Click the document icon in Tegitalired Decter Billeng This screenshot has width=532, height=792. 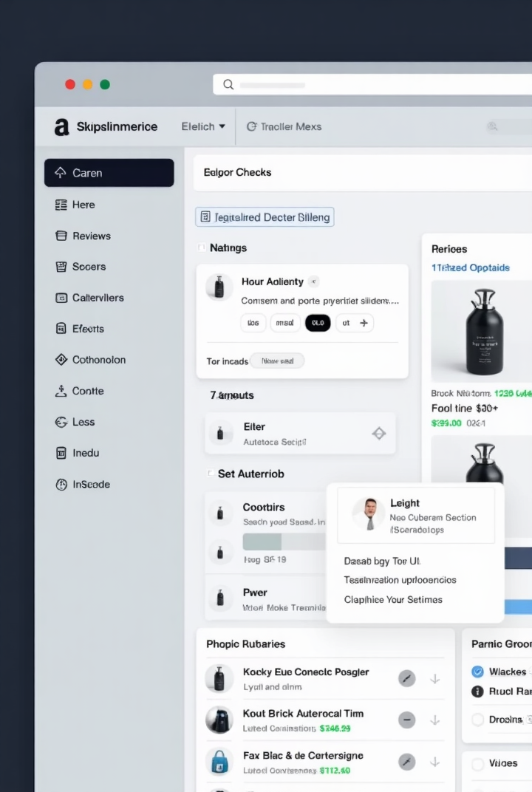point(205,216)
